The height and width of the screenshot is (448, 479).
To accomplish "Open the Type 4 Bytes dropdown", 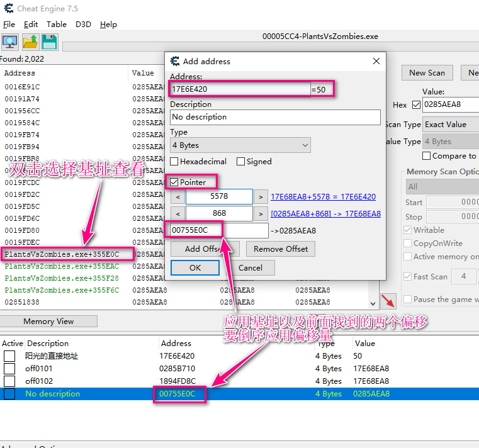I will tap(240, 145).
